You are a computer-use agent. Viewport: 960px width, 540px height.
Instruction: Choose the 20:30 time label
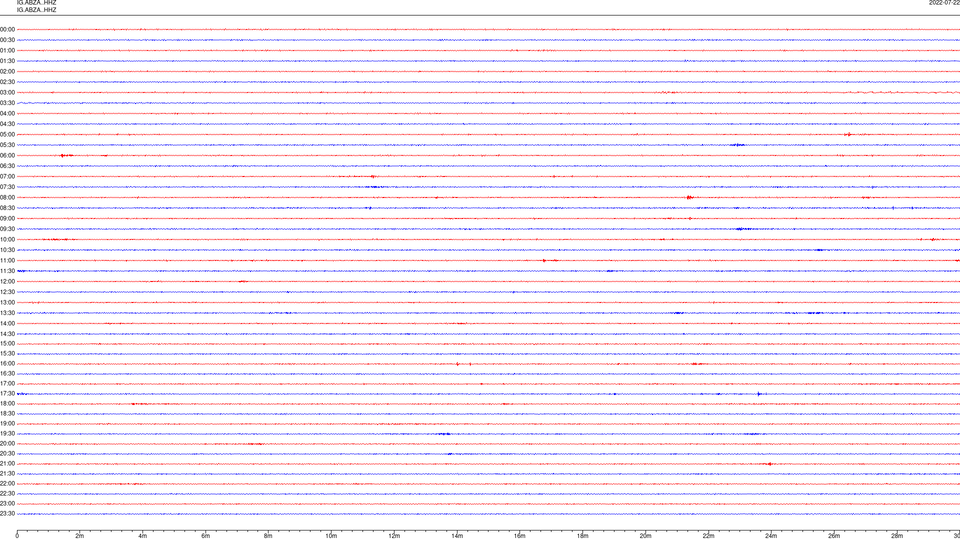pos(7,454)
